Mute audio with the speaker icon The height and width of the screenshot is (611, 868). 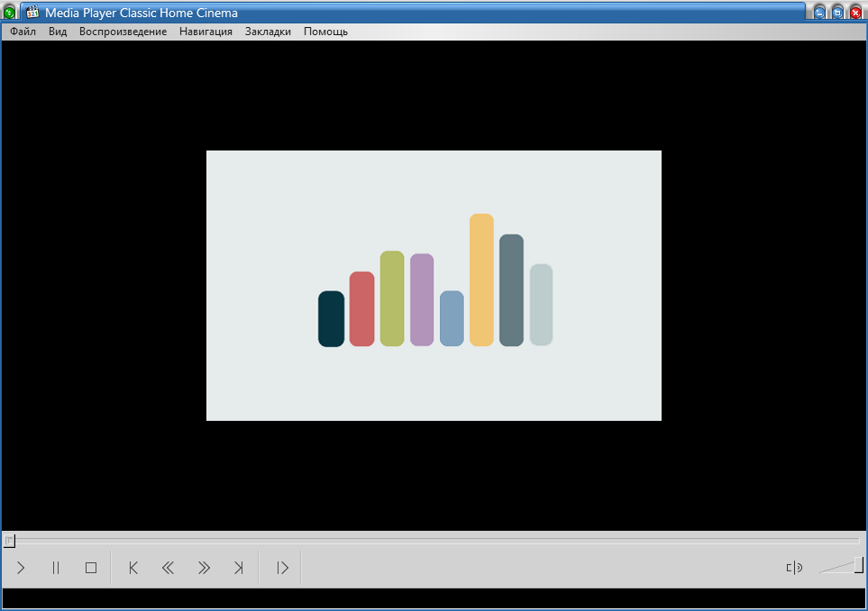794,568
